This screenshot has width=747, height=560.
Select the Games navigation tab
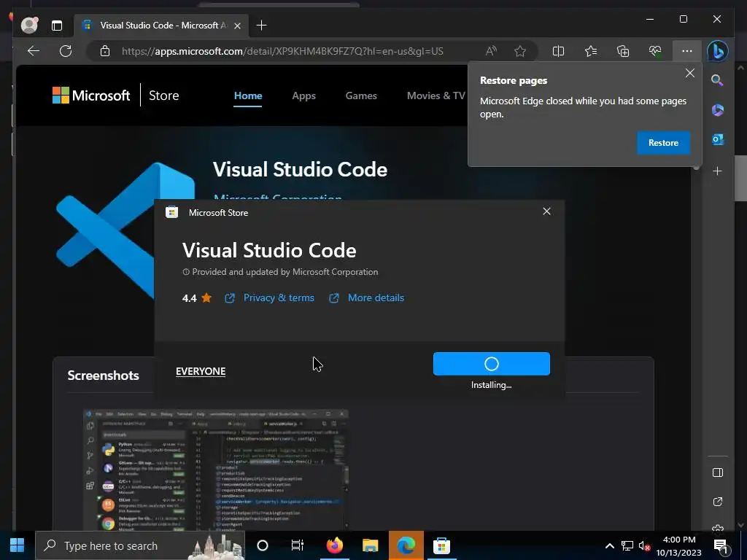(x=361, y=96)
